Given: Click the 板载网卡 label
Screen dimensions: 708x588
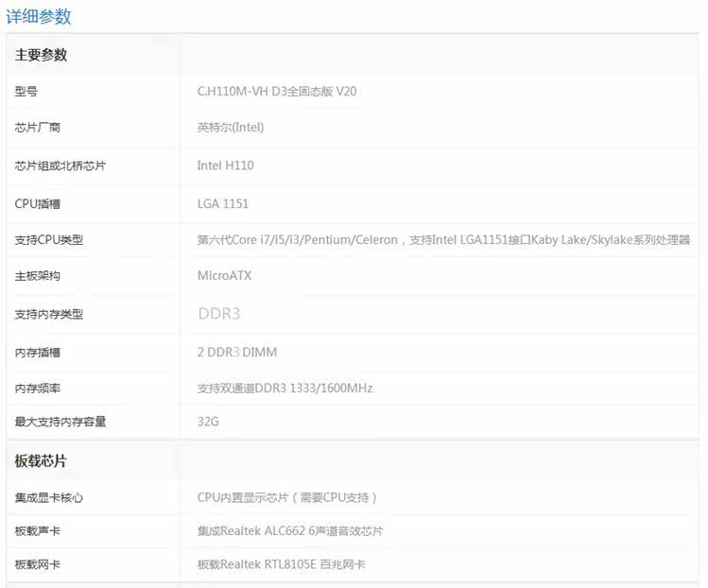Looking at the screenshot, I should click(38, 564).
